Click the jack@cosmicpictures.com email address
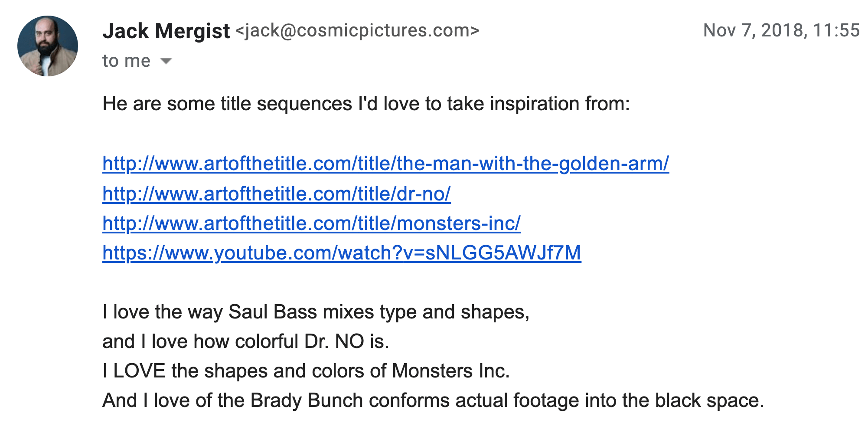This screenshot has width=868, height=433. tap(358, 31)
